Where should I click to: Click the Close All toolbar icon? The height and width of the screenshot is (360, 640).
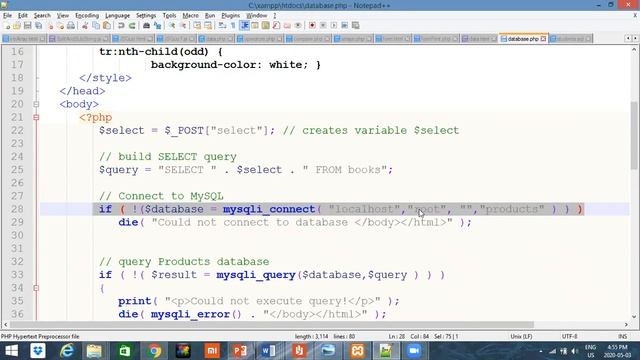tap(60, 26)
